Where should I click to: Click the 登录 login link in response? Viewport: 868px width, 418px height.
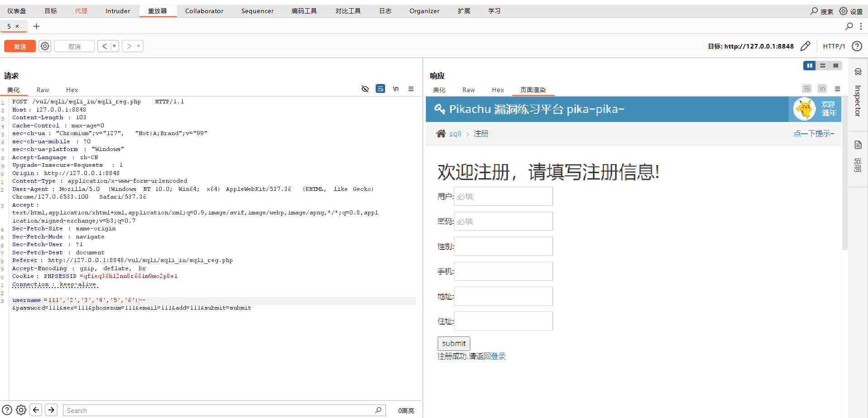[x=498, y=356]
